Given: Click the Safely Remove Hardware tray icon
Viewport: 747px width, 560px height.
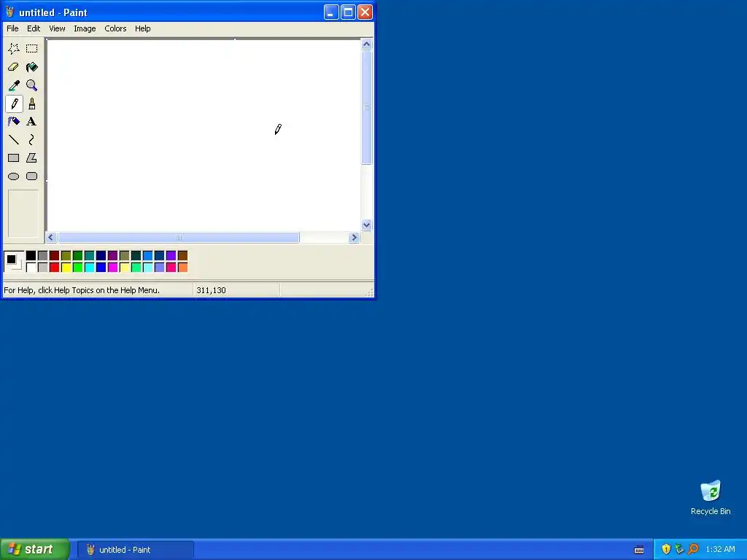Looking at the screenshot, I should coord(679,549).
